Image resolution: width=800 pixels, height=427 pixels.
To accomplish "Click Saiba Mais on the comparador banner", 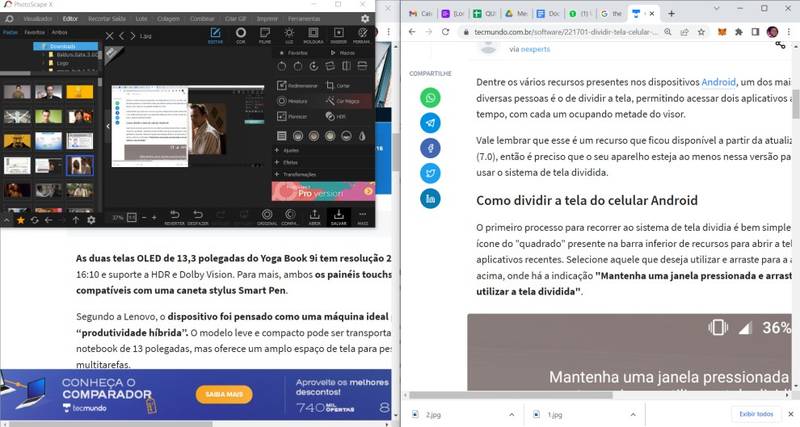I will [x=224, y=394].
